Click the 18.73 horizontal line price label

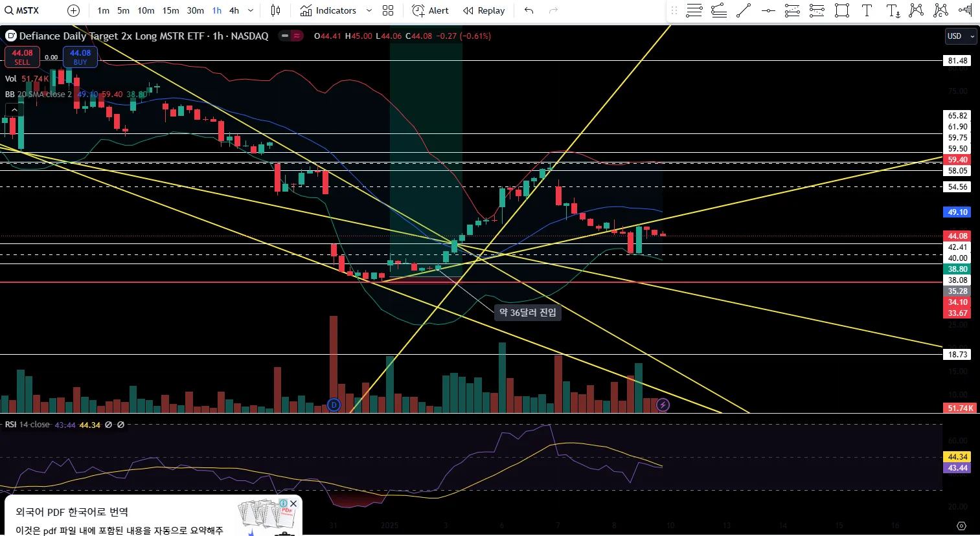coord(958,355)
